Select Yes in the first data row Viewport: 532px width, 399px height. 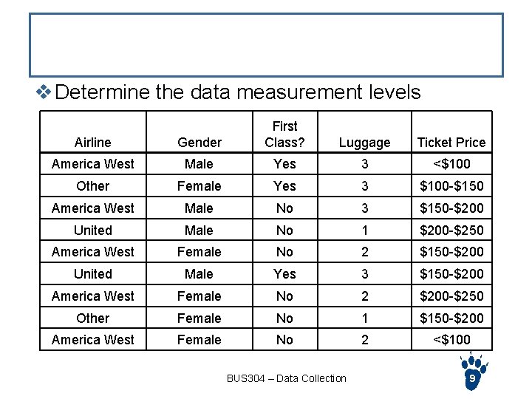(284, 164)
